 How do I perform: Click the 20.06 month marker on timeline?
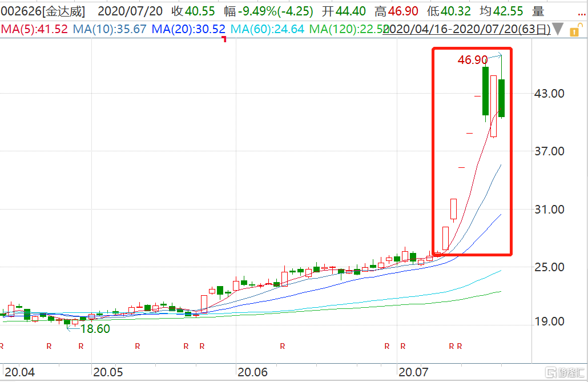coord(253,372)
